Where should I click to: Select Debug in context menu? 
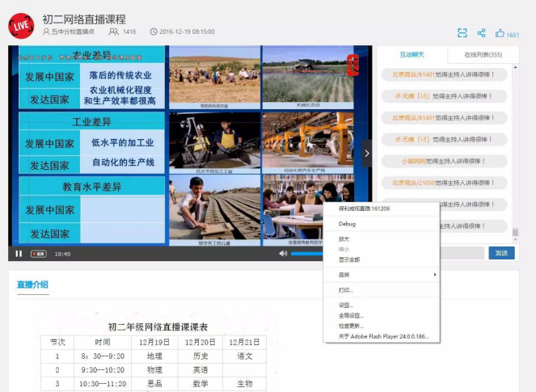coord(348,224)
